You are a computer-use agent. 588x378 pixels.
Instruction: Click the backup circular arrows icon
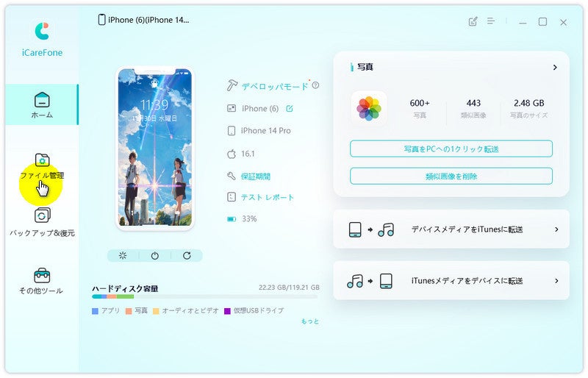[42, 215]
